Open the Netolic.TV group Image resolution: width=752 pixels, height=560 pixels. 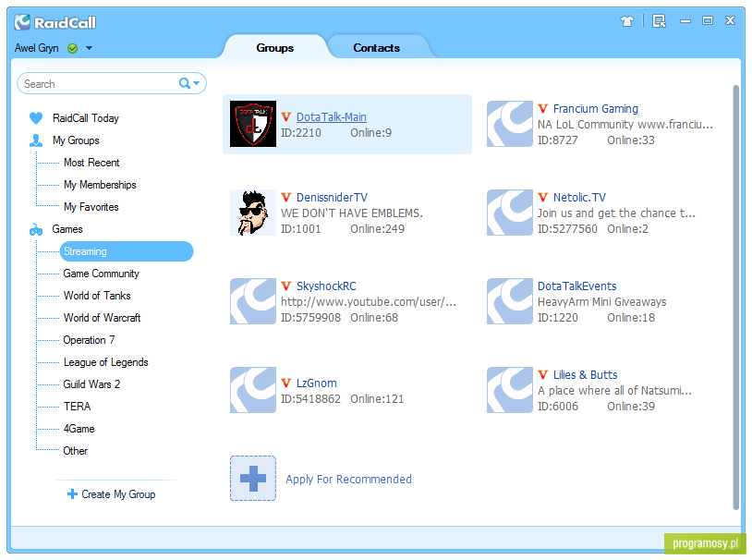(x=579, y=197)
